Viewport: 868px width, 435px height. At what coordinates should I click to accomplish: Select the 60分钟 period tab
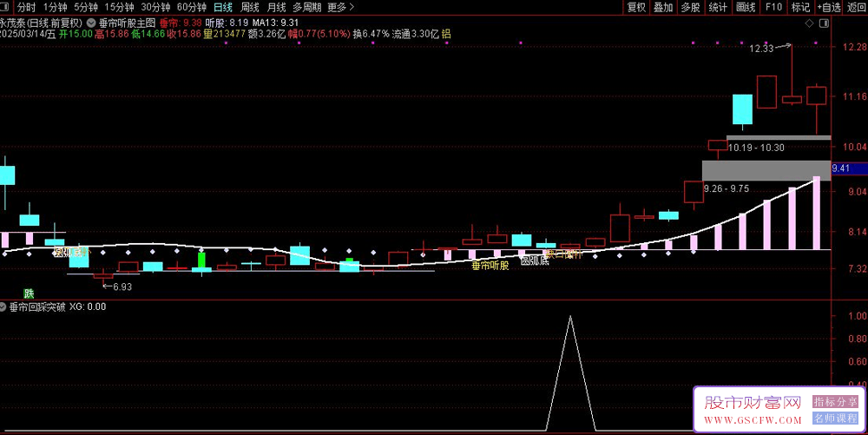192,7
